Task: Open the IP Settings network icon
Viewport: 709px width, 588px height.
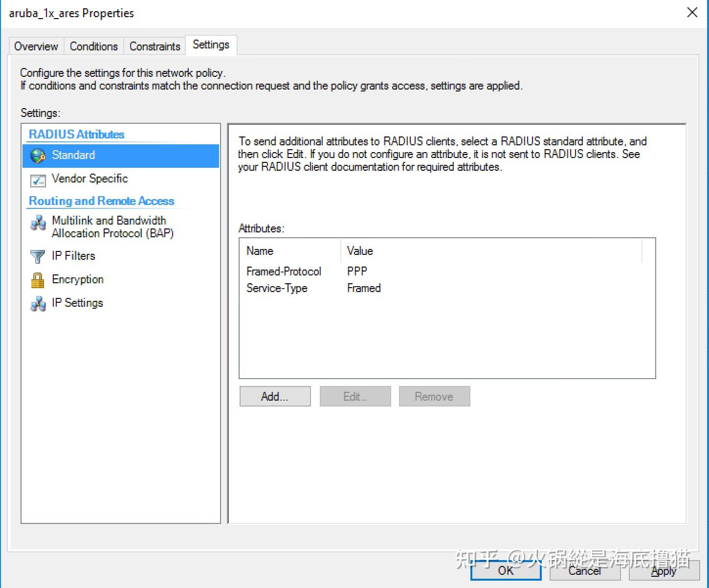Action: pyautogui.click(x=38, y=302)
